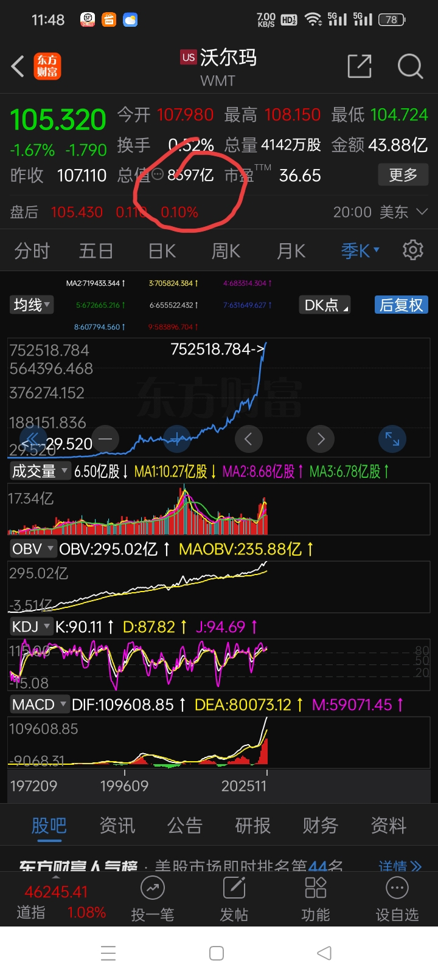This screenshot has height=980, width=438.
Task: Open the 资讯 news tab
Action: [x=117, y=825]
